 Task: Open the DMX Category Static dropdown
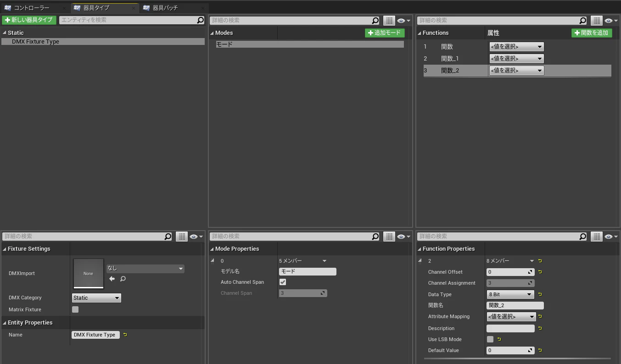[x=96, y=298]
